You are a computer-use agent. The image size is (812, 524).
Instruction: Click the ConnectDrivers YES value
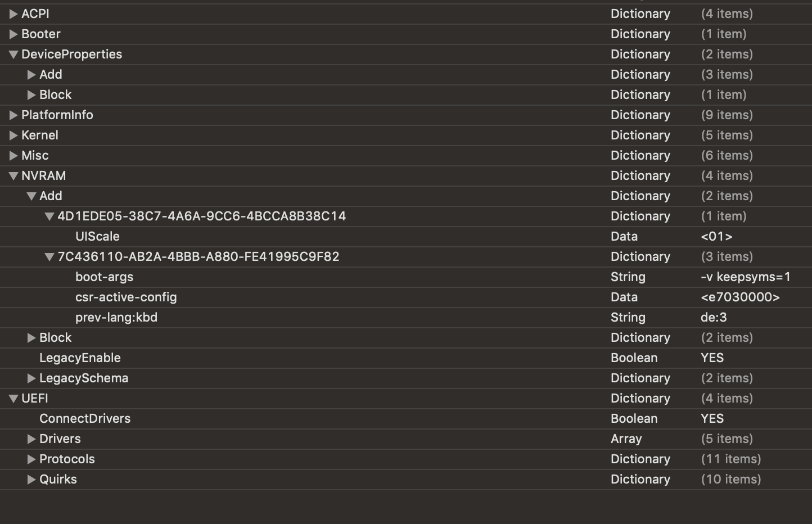pos(712,419)
